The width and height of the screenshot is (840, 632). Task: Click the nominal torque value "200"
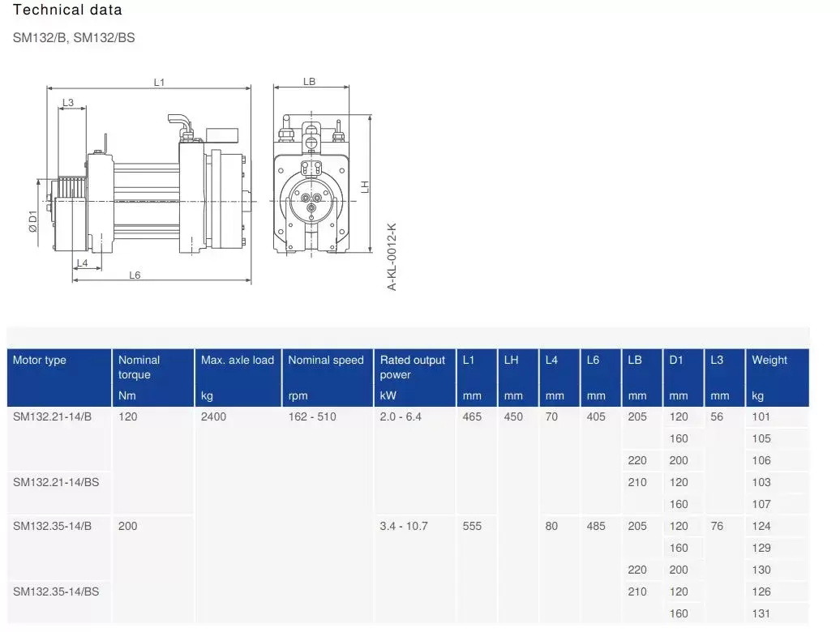point(127,527)
